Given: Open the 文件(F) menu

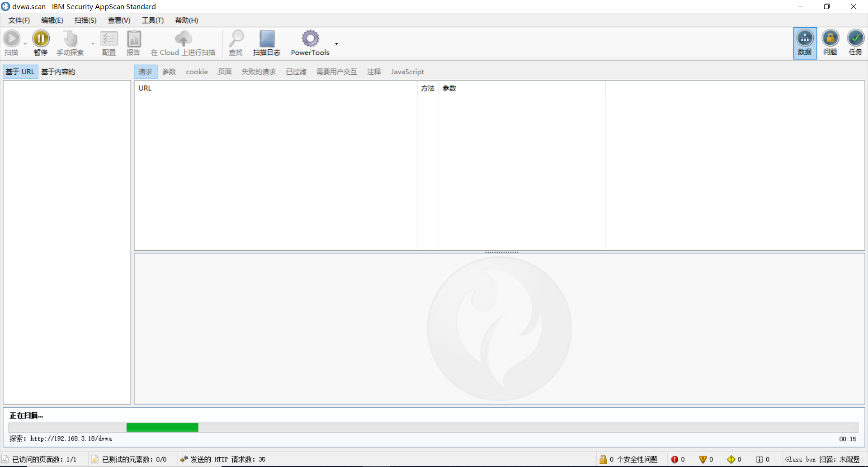Looking at the screenshot, I should pos(19,20).
